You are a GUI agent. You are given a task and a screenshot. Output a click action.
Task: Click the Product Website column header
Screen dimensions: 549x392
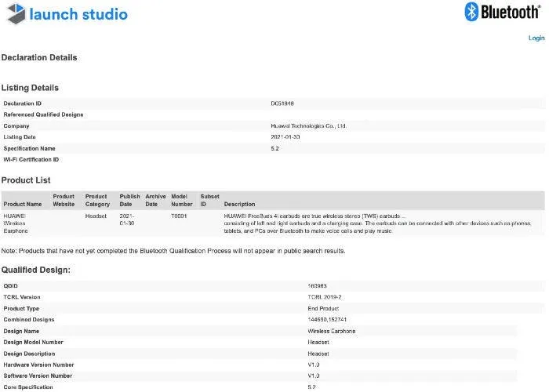[64, 200]
